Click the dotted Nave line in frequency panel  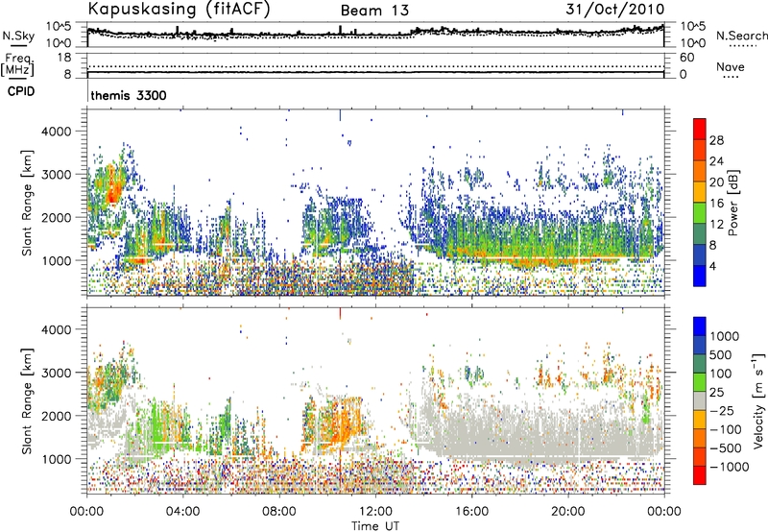point(375,66)
